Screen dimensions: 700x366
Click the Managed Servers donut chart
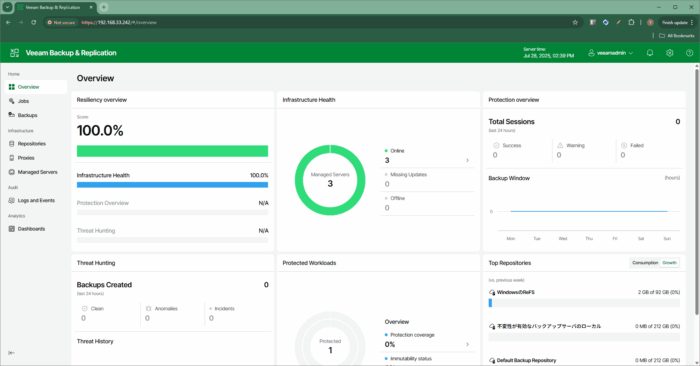click(330, 180)
